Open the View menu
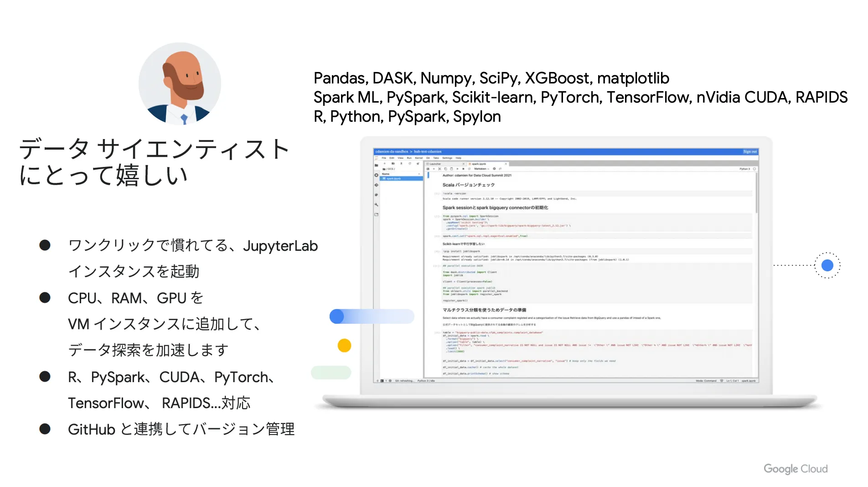Image resolution: width=868 pixels, height=487 pixels. pyautogui.click(x=401, y=158)
